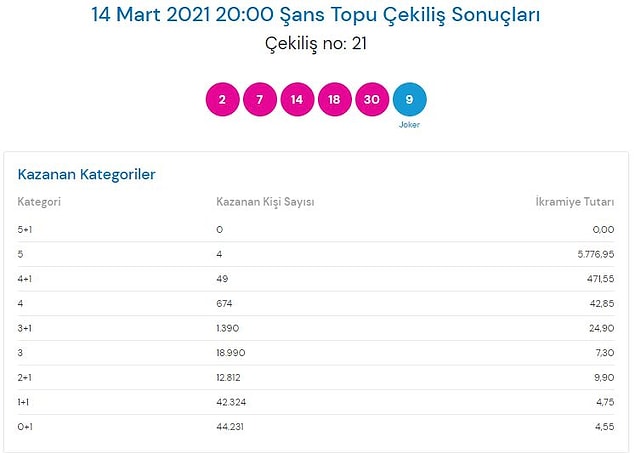Click the Joker label under blue ball
The image size is (635, 453).
(x=409, y=125)
